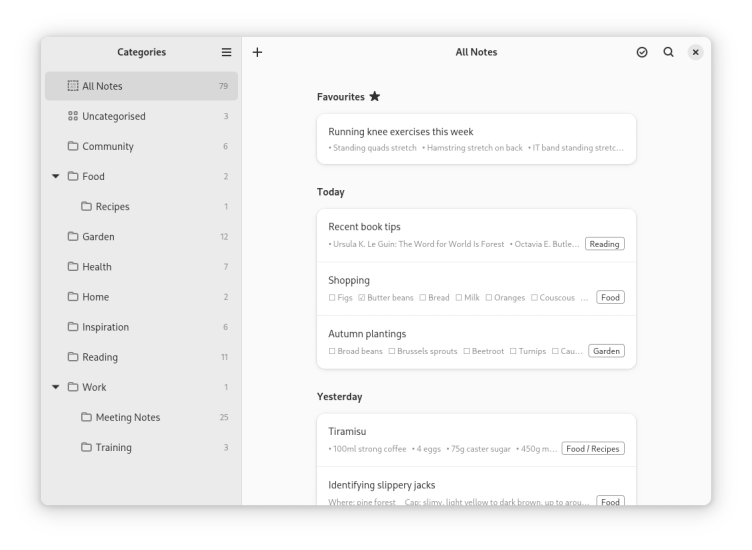Select the Meeting Notes subcategory
The height and width of the screenshot is (550, 752).
coord(127,418)
